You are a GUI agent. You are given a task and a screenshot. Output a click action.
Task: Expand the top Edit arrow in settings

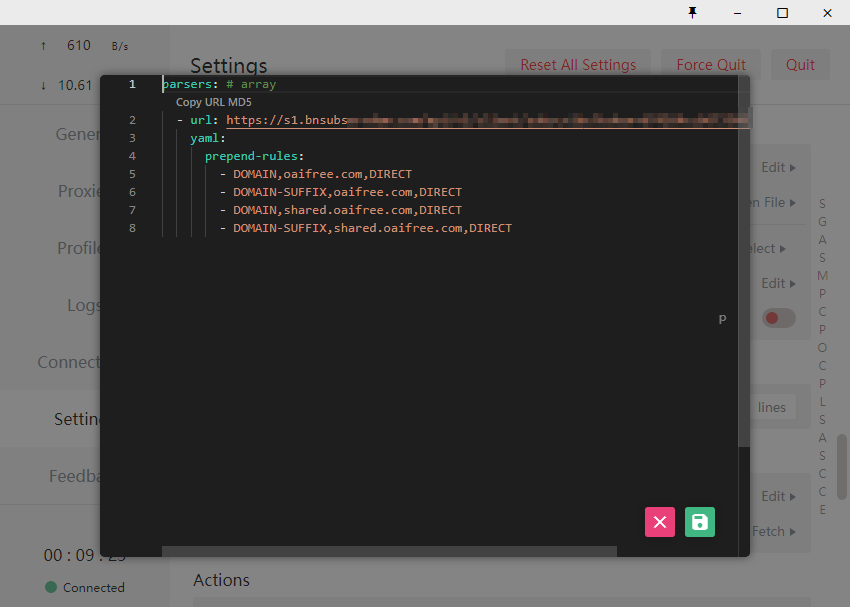point(778,167)
